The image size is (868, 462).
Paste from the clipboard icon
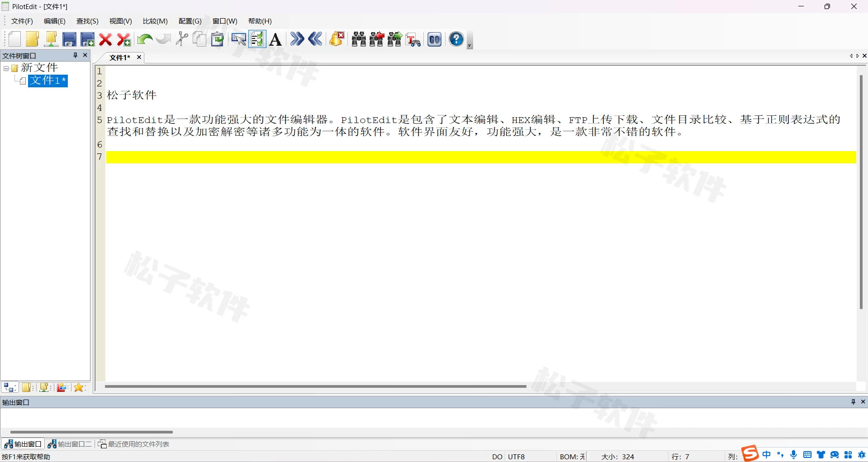click(x=218, y=39)
